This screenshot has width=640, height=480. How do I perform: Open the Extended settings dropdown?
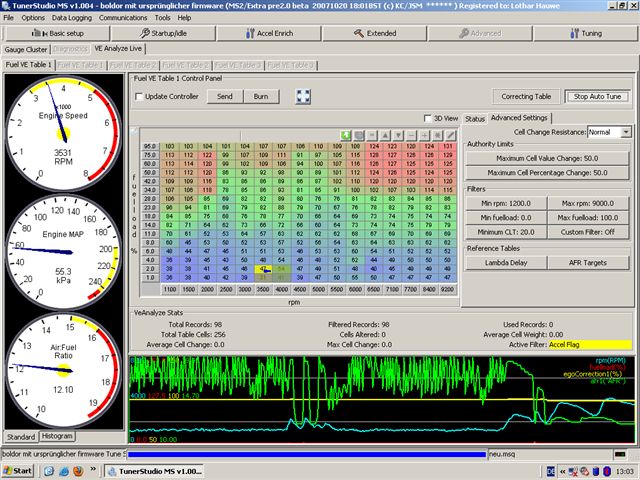376,32
